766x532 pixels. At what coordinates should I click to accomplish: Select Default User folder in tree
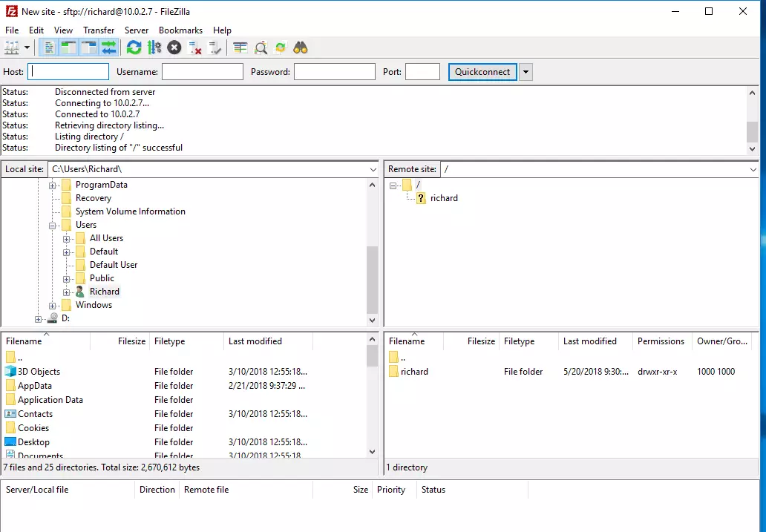[x=114, y=265]
